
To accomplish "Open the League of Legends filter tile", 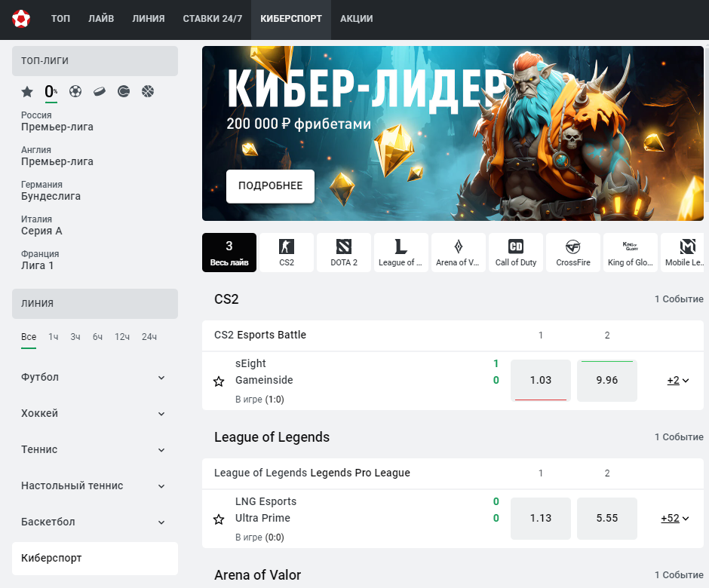I will [401, 253].
